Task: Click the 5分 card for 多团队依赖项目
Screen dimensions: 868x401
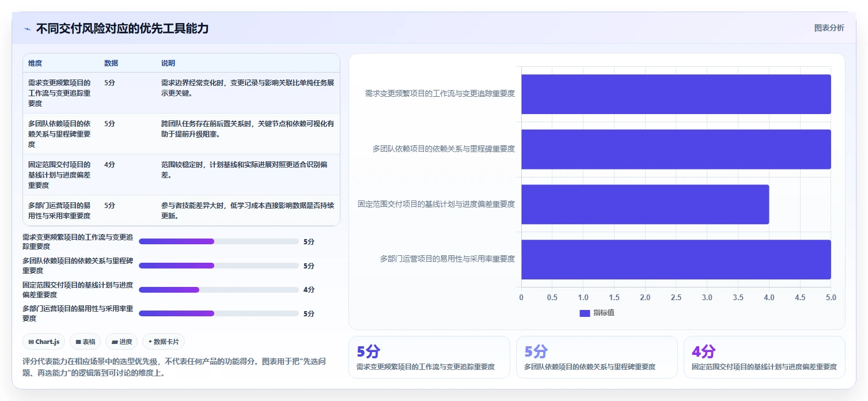Action: coord(597,357)
